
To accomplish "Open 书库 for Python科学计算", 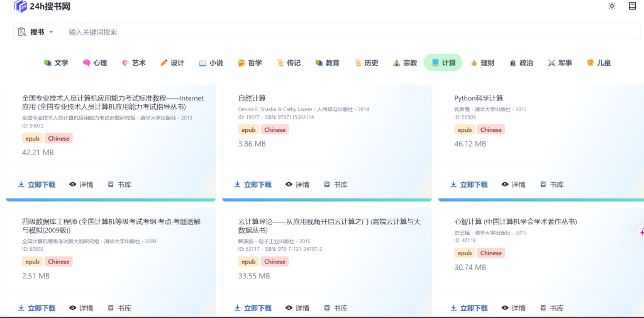I will click(552, 185).
